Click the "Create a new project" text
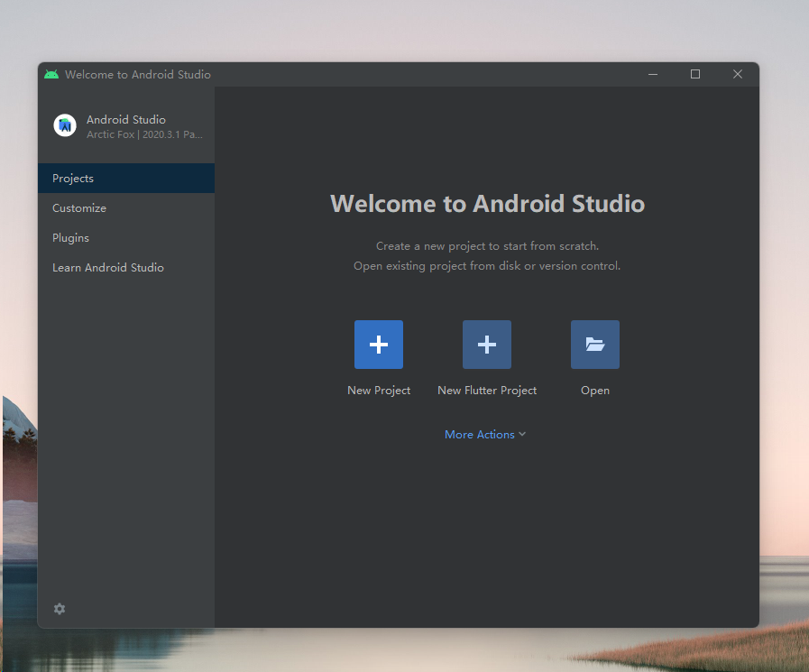 [487, 246]
